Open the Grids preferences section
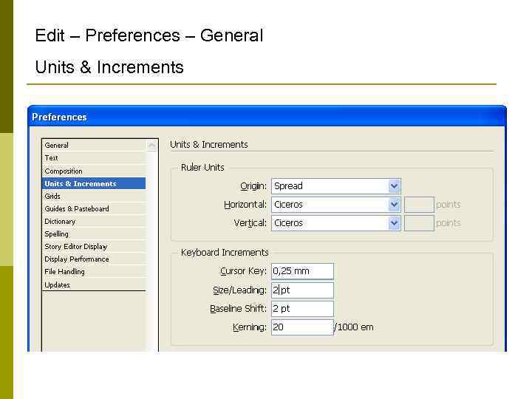Viewport: 532px width, 399px height. [52, 197]
